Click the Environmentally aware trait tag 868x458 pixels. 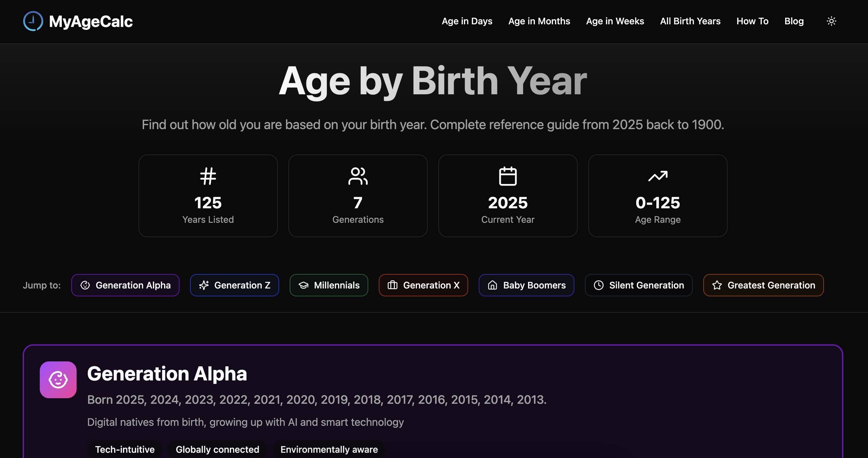click(329, 449)
